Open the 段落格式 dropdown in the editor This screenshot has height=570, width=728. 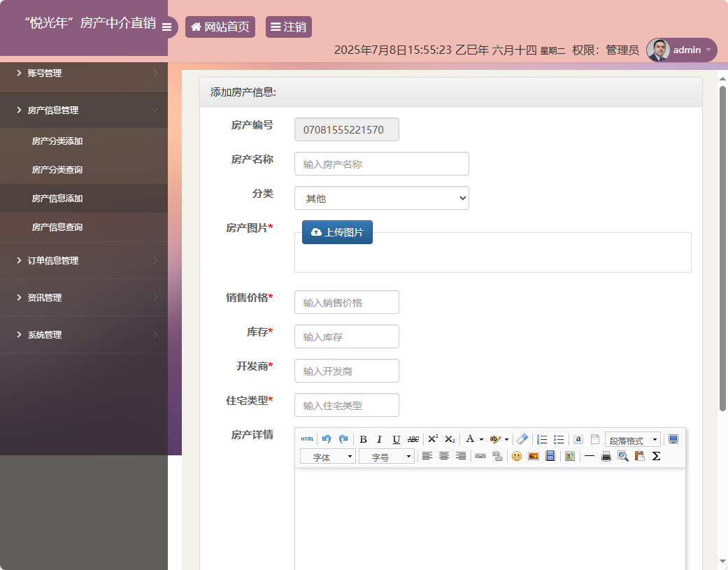tap(631, 439)
